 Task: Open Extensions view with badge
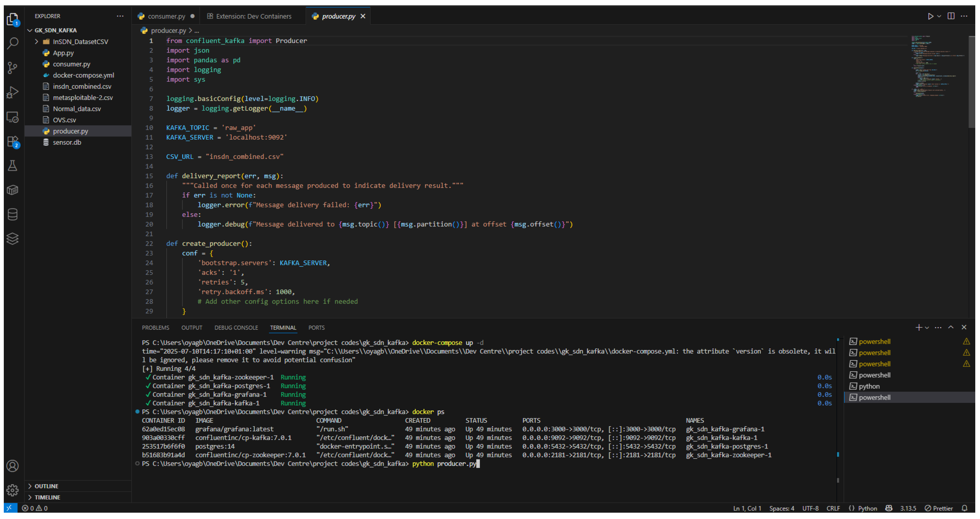point(13,142)
